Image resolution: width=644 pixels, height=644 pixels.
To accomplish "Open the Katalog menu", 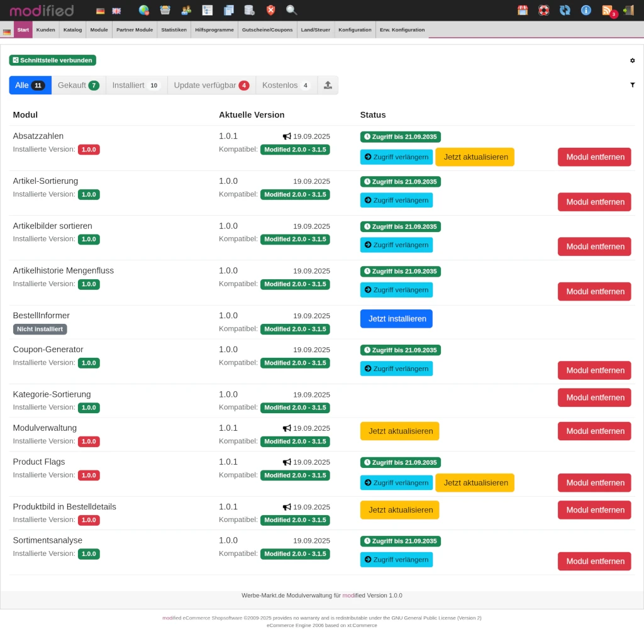I will click(73, 30).
